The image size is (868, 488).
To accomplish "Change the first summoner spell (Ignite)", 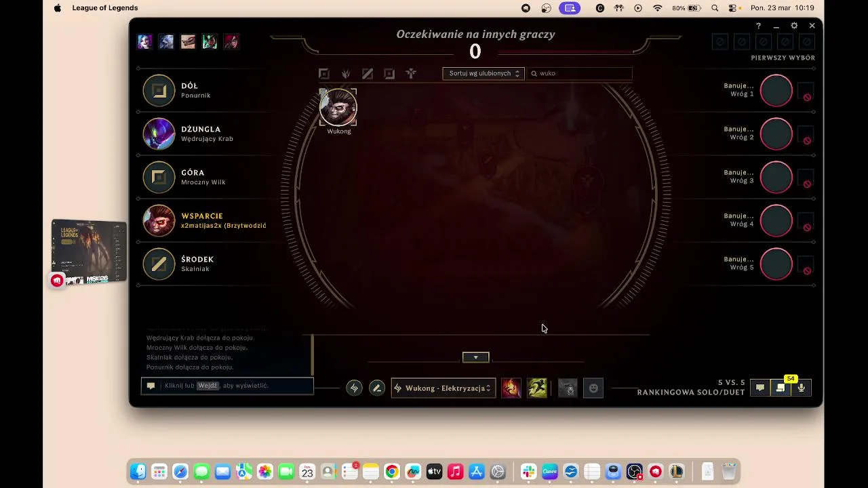I will 511,388.
